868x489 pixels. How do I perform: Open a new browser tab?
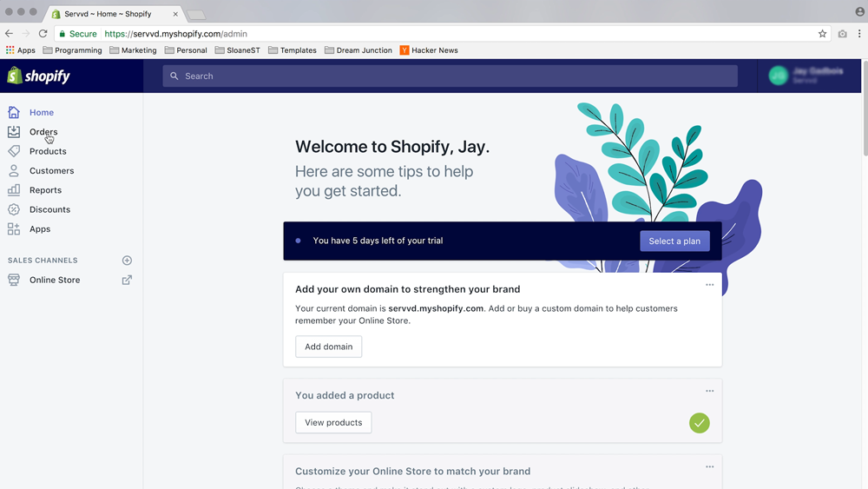pos(196,15)
